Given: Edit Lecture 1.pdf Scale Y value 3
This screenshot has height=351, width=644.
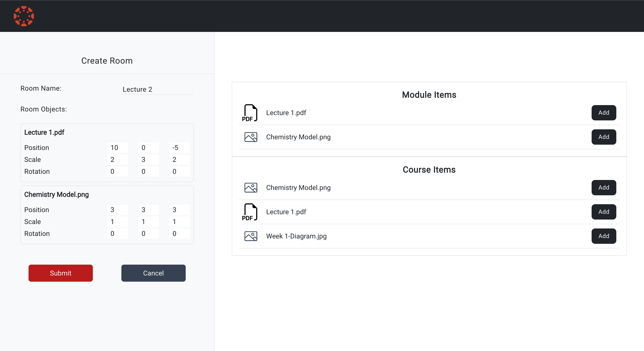Looking at the screenshot, I should pos(148,160).
